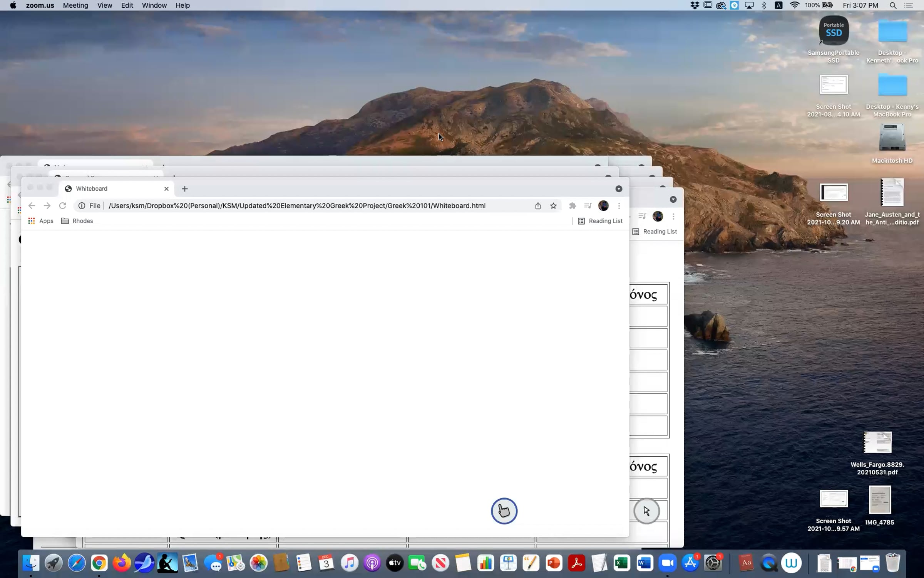Launch Microsoft Word from the Dock
This screenshot has height=578, width=924.
644,563
